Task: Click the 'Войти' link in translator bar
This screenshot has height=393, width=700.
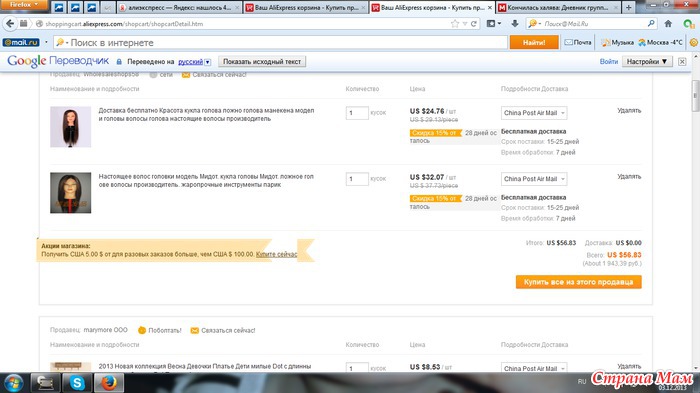Action: tap(608, 62)
